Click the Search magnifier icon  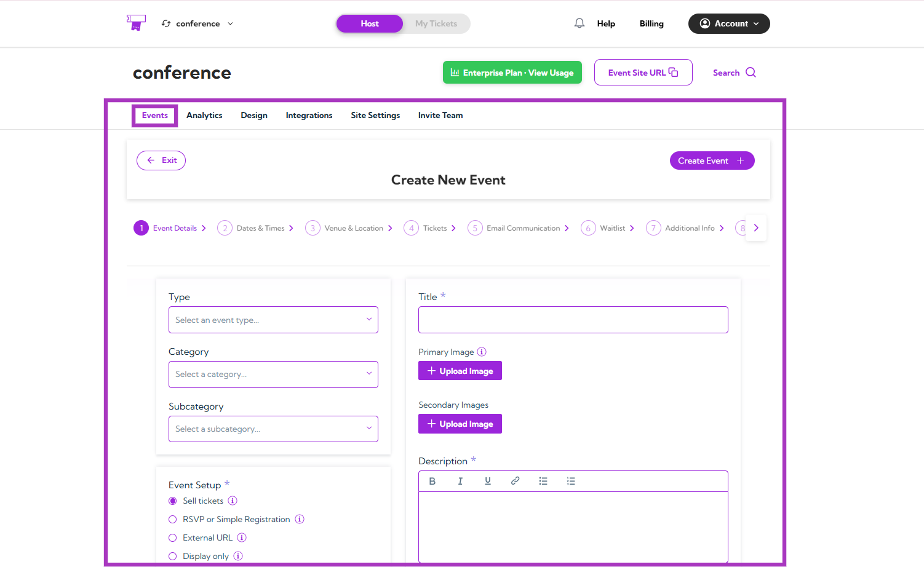751,72
